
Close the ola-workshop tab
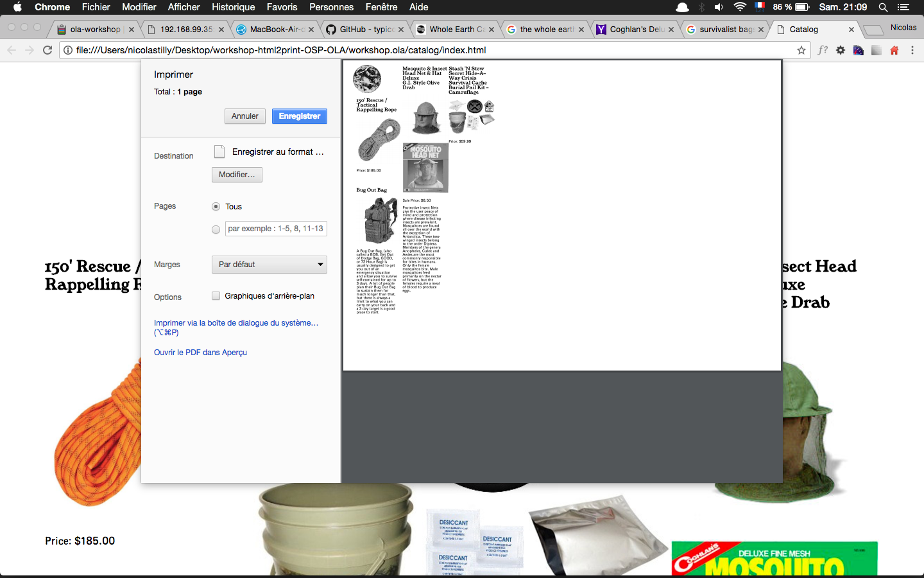[132, 30]
